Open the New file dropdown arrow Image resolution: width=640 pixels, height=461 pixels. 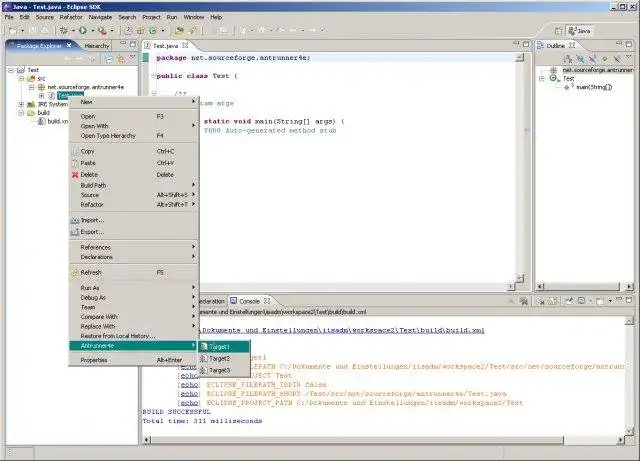coord(22,31)
